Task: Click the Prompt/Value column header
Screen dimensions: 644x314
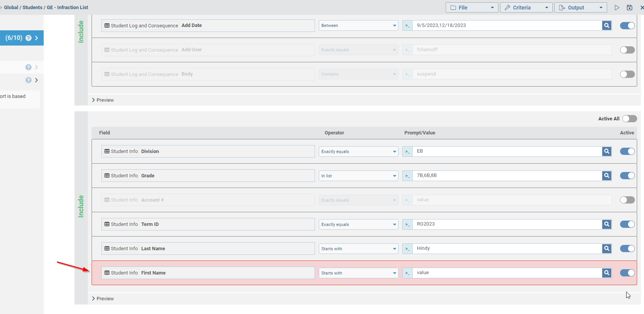Action: click(x=420, y=133)
